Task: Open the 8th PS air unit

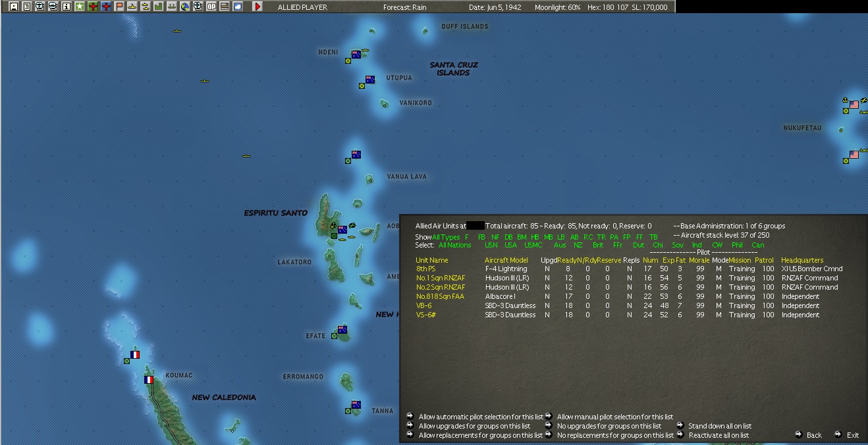Action: [x=425, y=269]
